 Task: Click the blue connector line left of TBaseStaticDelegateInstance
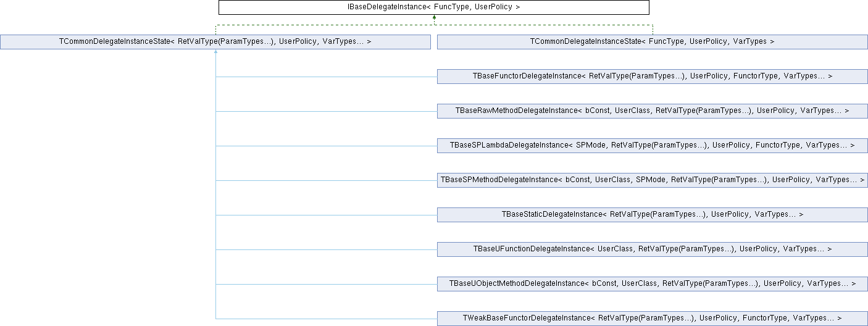[326, 215]
